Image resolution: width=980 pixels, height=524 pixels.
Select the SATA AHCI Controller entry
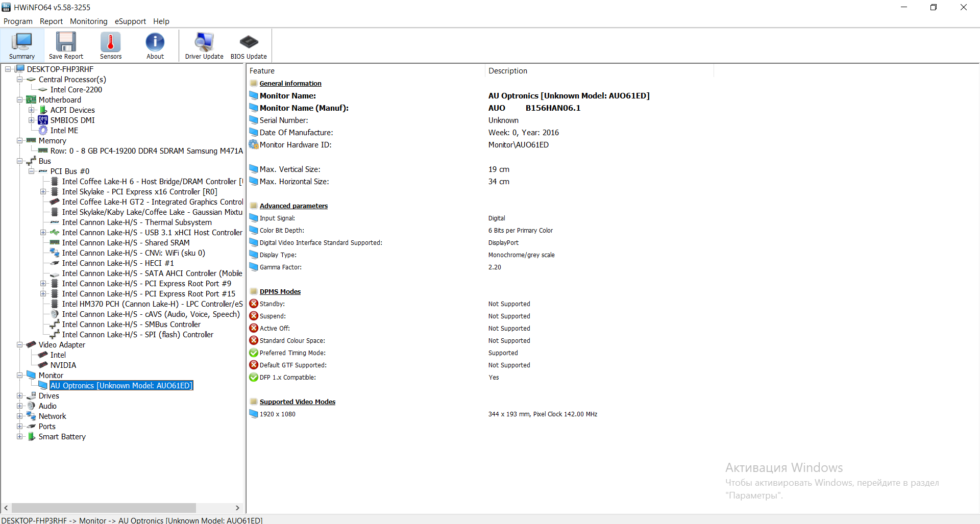point(152,273)
